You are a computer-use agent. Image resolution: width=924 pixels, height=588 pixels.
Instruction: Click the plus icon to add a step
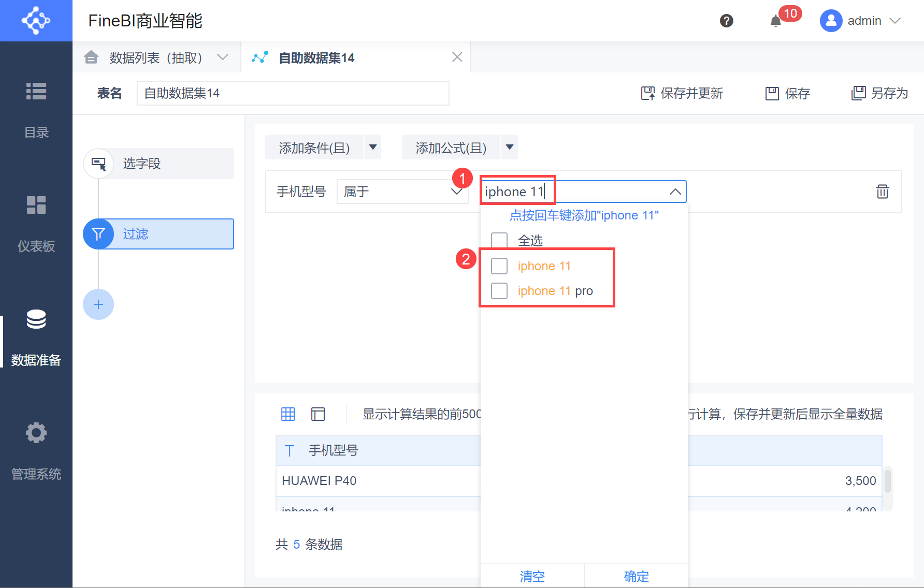click(x=98, y=304)
